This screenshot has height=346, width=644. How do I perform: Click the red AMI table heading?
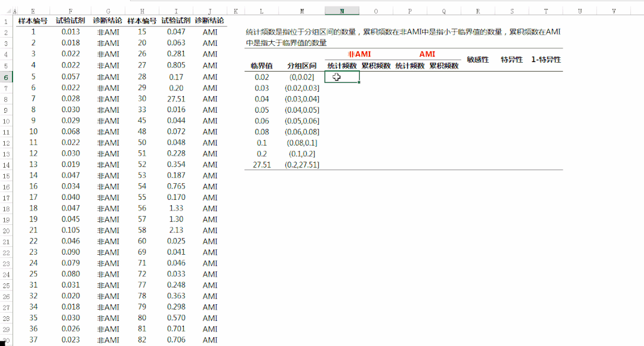(x=427, y=54)
